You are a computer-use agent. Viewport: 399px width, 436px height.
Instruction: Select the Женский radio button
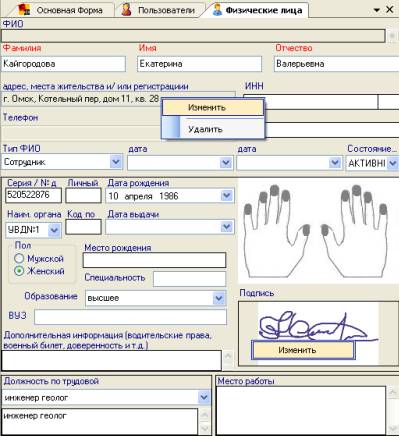click(19, 271)
